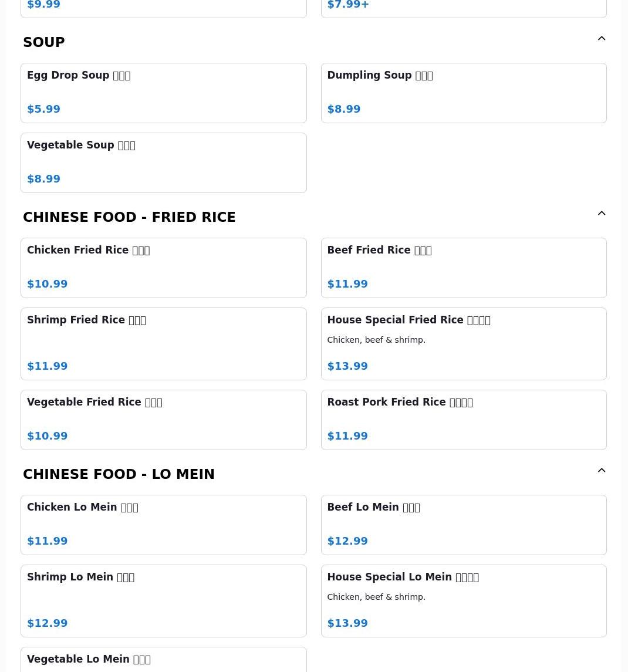Open Chicken Lo Mein item
The image size is (628, 672).
click(x=163, y=525)
